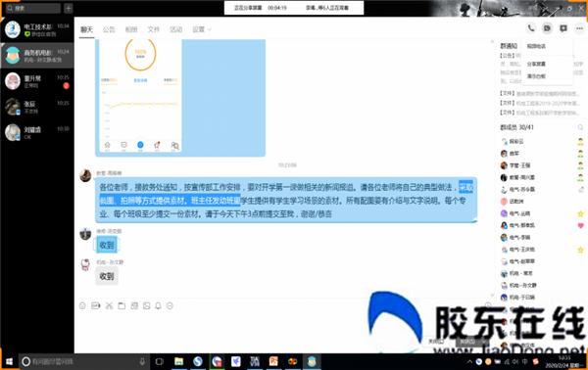Click the 发送 button
Image resolution: width=588 pixels, height=370 pixels.
click(x=467, y=342)
